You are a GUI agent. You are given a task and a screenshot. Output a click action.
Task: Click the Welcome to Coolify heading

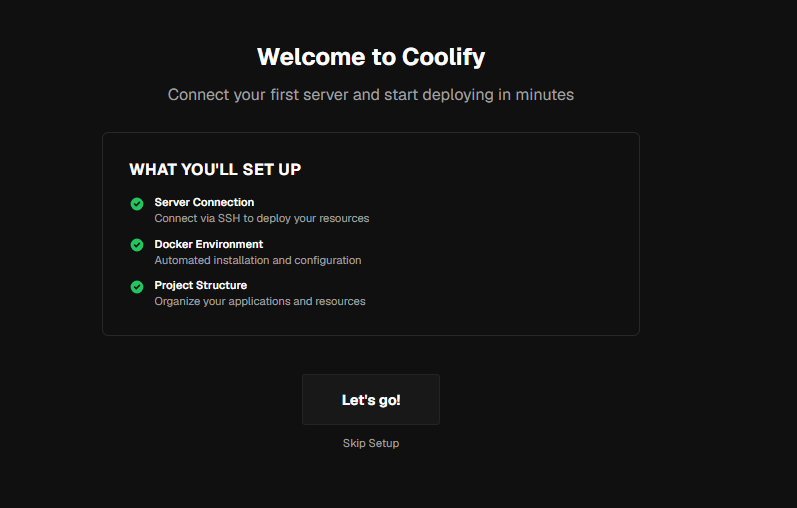point(371,57)
